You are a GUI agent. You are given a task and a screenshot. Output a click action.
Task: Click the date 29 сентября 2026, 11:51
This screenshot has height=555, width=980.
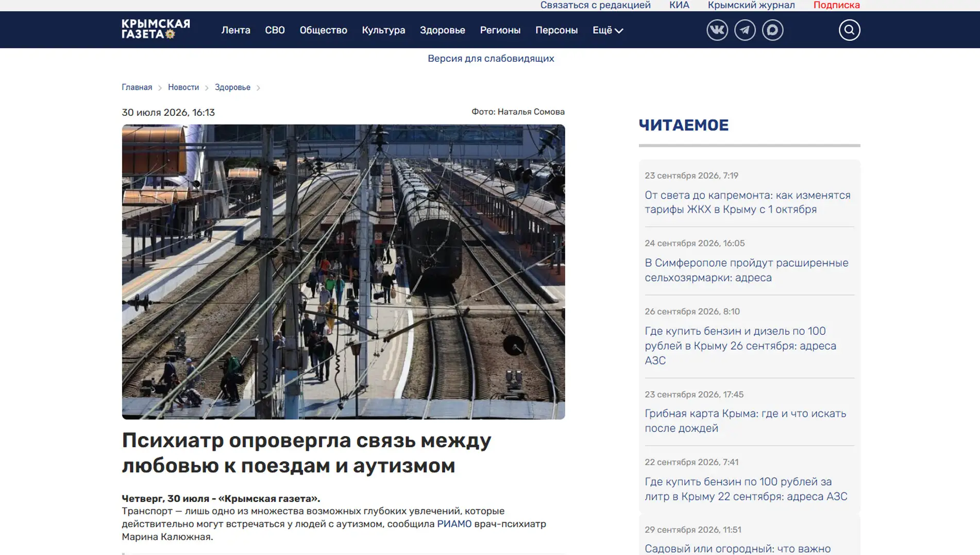(693, 530)
